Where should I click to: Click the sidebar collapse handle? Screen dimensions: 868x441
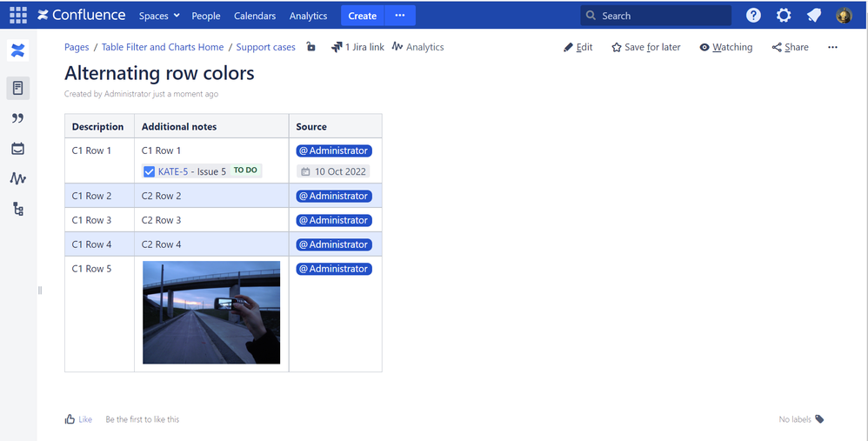click(40, 290)
